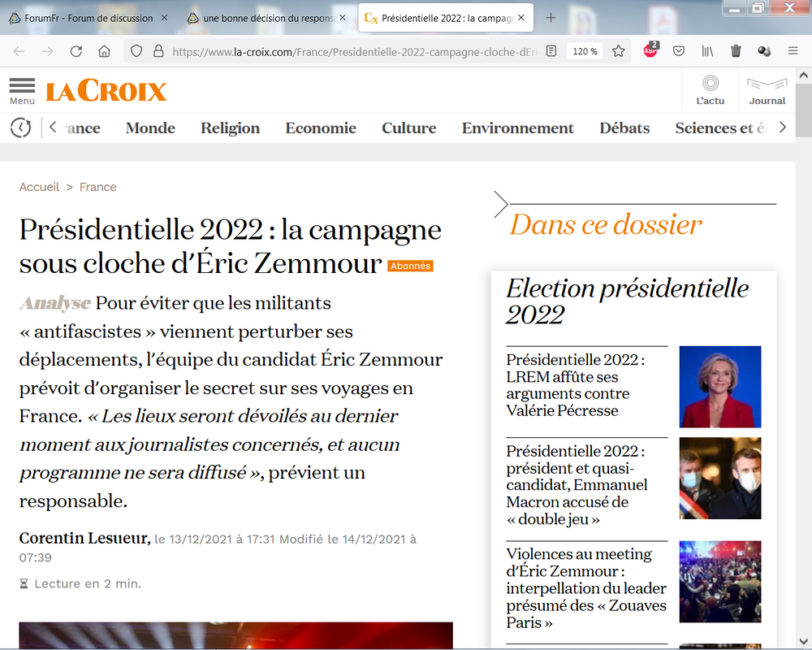812x650 pixels.
Task: Select Environnement in the navigation bar
Action: coord(517,128)
